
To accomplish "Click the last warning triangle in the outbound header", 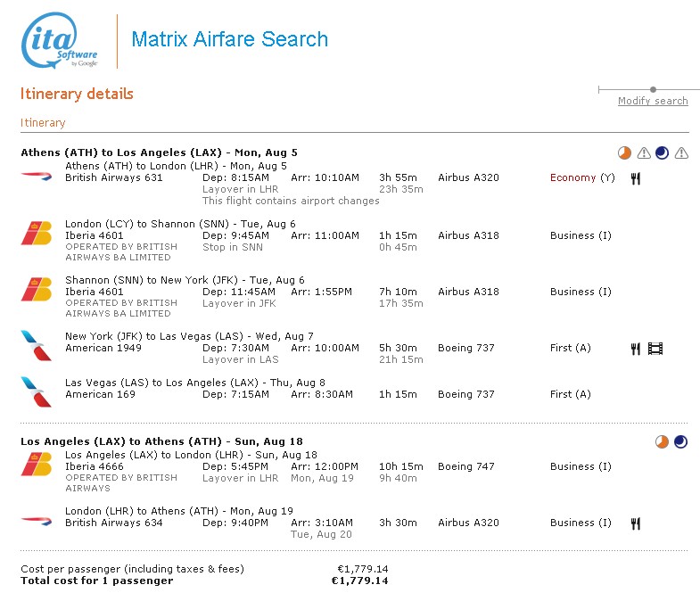I will point(681,153).
